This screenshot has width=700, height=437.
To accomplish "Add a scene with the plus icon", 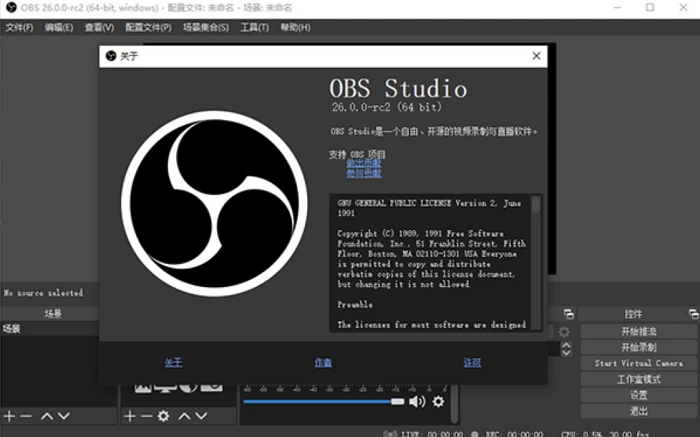I will (9, 416).
